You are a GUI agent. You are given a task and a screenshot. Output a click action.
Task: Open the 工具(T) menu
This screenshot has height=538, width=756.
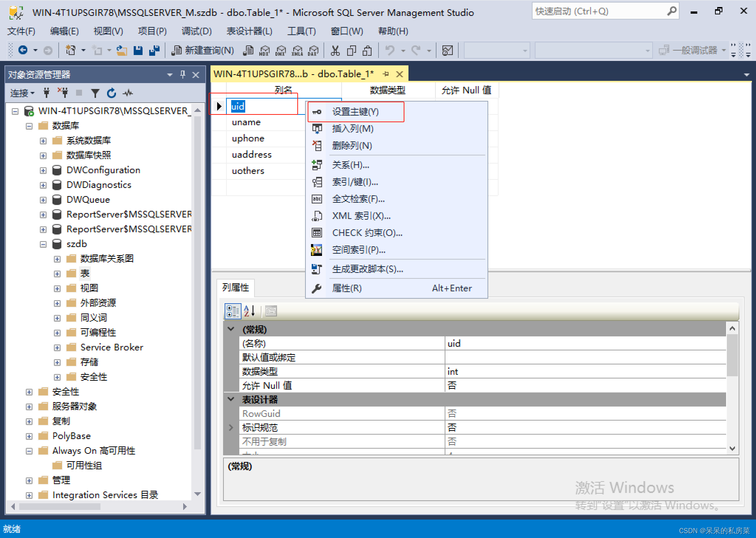pos(302,31)
